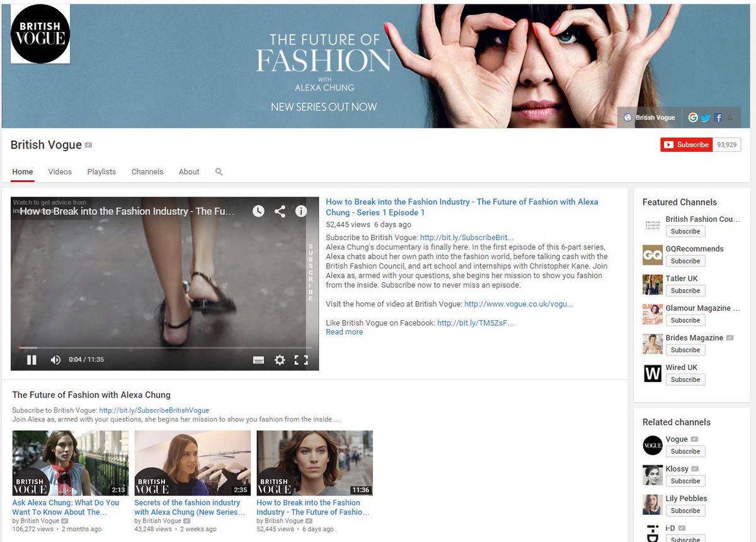Screen dimensions: 756x542
Task: Expand description with Read more
Action: pyautogui.click(x=344, y=332)
